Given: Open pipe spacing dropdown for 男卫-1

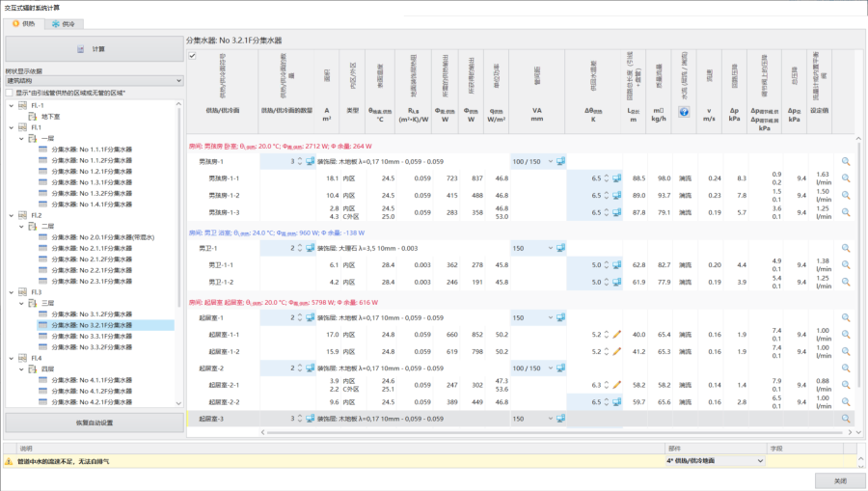Looking at the screenshot, I should 551,248.
